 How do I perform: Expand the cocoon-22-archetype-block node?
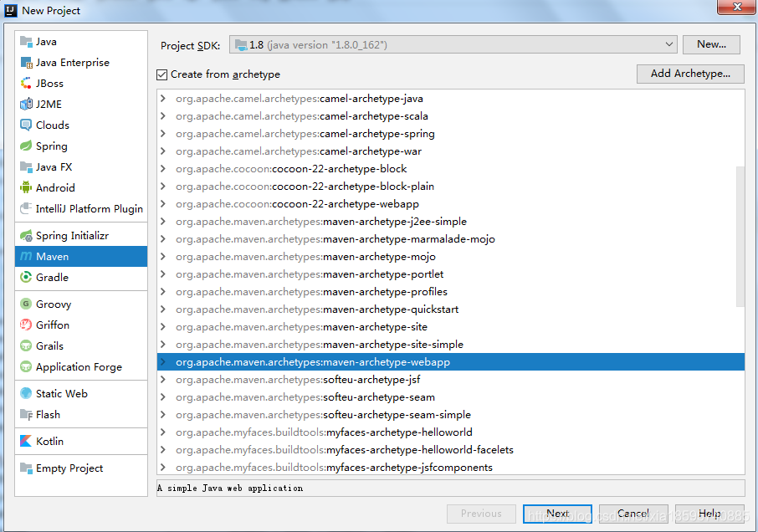pos(163,169)
